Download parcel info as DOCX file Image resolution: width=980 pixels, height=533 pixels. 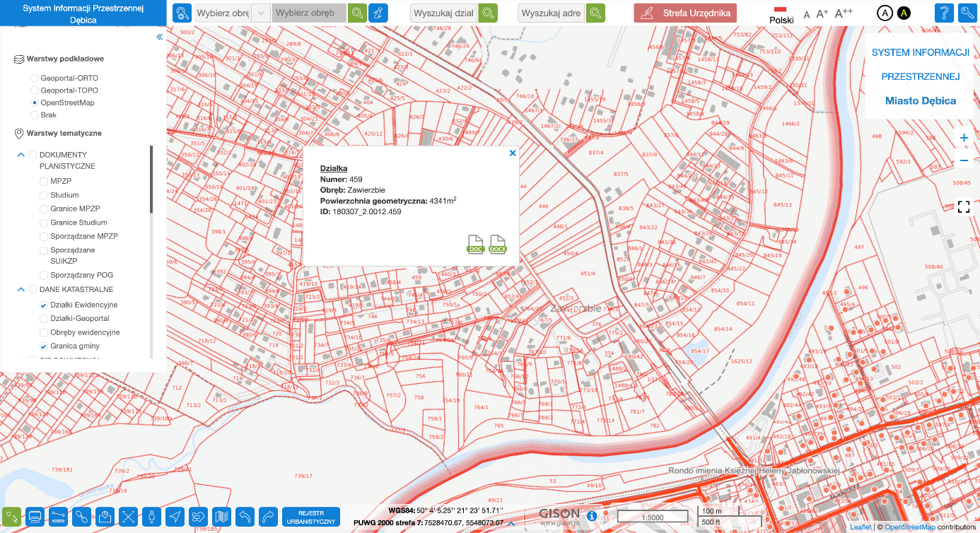click(x=498, y=244)
